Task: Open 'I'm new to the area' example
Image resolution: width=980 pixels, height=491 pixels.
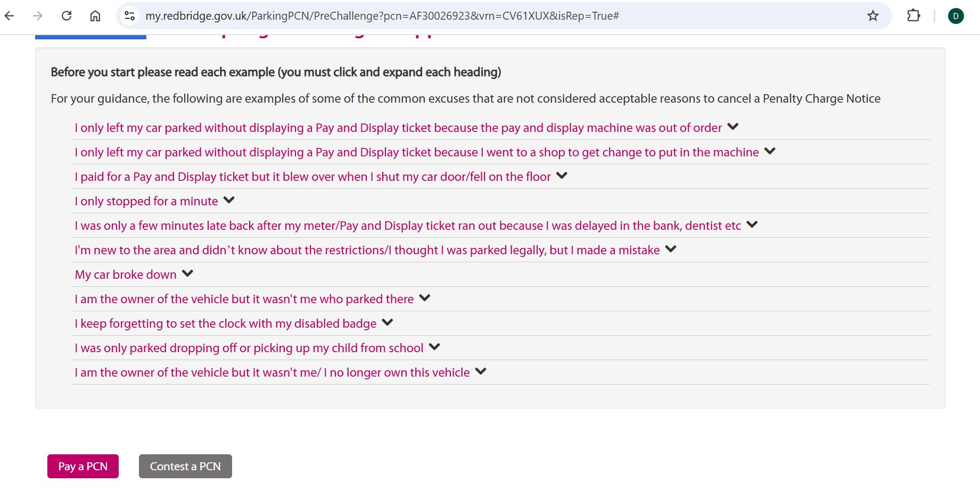Action: point(367,250)
